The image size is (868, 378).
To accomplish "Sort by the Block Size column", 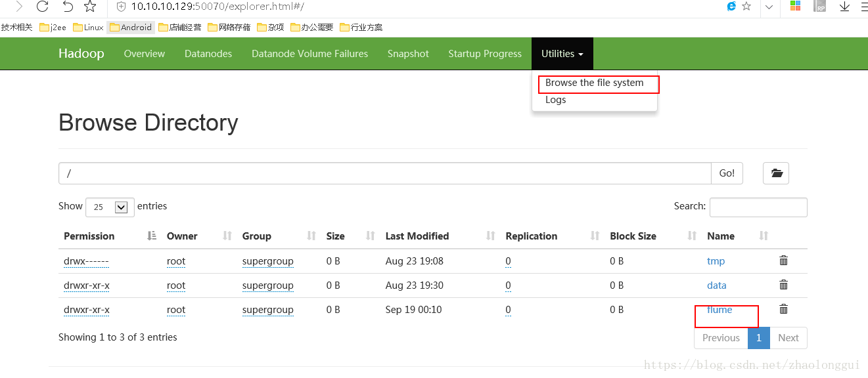I will [x=653, y=236].
